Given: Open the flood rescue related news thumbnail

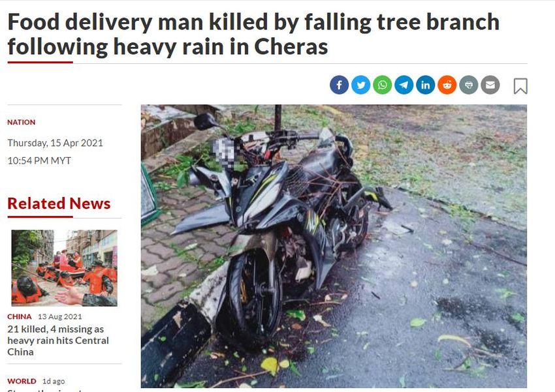Looking at the screenshot, I should pyautogui.click(x=65, y=268).
